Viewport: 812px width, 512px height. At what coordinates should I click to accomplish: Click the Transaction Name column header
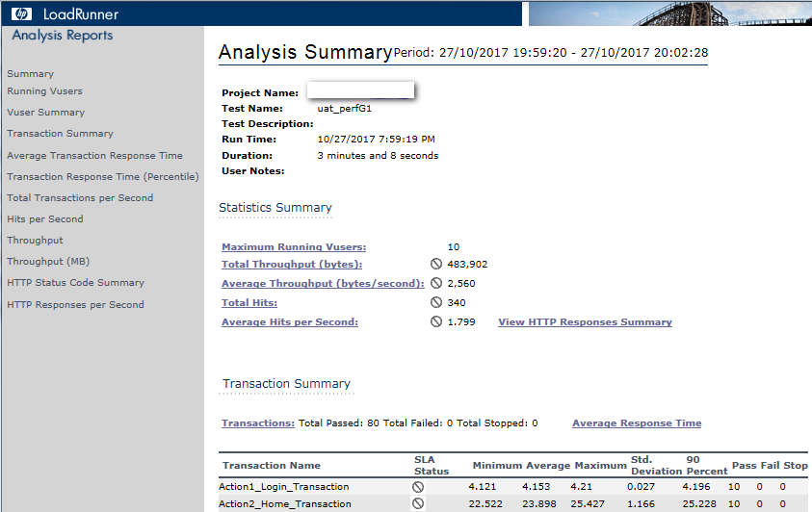[272, 466]
